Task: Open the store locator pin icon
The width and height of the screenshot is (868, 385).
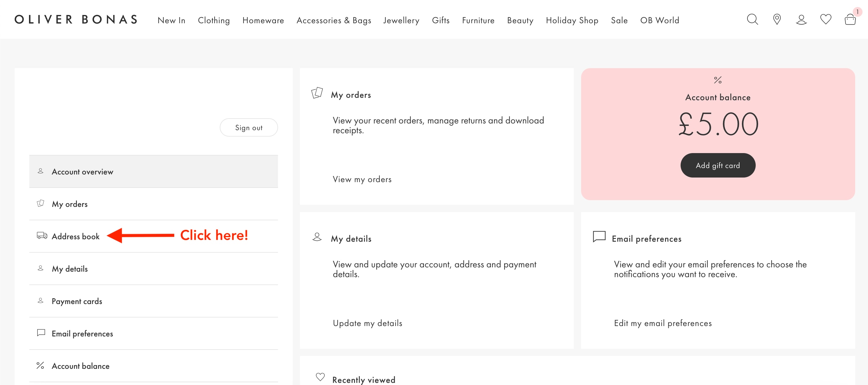Action: (x=777, y=19)
